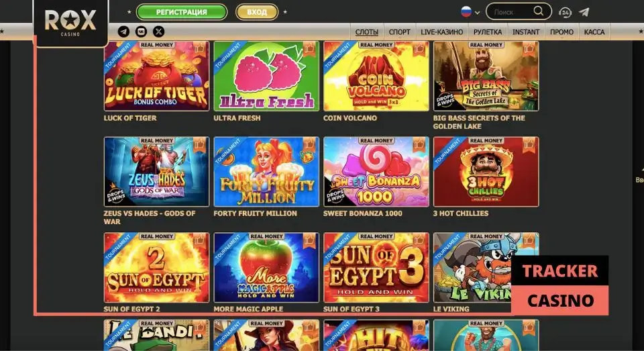Screen dimensions: 644x351
Task: Go to the РУЛЕТКА section
Action: [488, 32]
